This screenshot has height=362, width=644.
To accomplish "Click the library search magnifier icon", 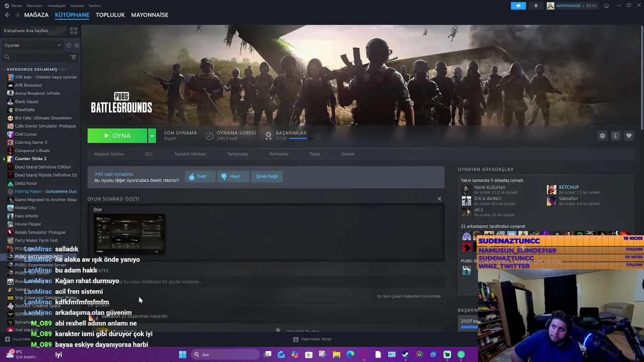I will pos(7,57).
